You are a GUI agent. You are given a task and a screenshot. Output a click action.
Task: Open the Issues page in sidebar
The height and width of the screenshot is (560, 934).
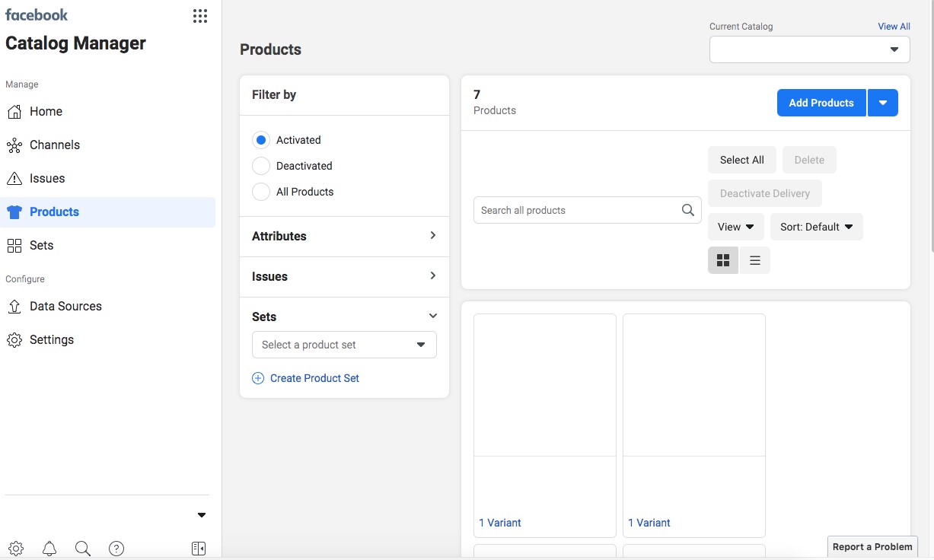coord(47,178)
